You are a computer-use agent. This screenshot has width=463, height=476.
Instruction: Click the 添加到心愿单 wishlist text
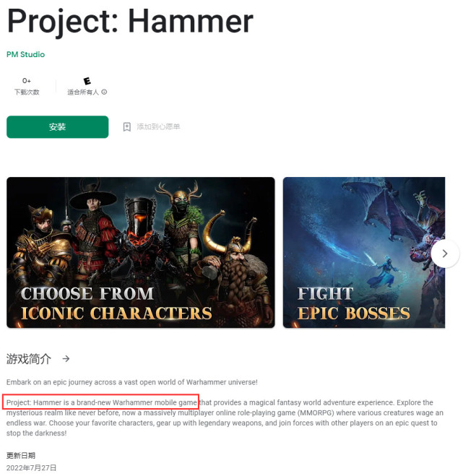pyautogui.click(x=158, y=126)
